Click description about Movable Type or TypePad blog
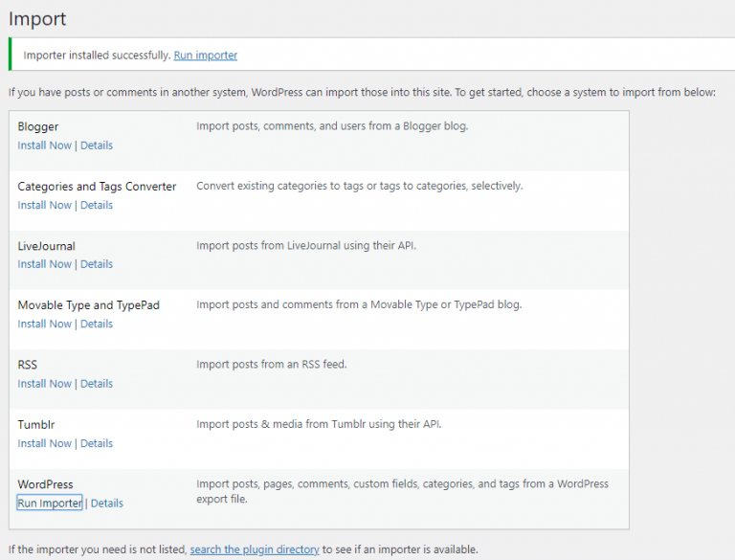This screenshot has width=735, height=560. tap(359, 304)
